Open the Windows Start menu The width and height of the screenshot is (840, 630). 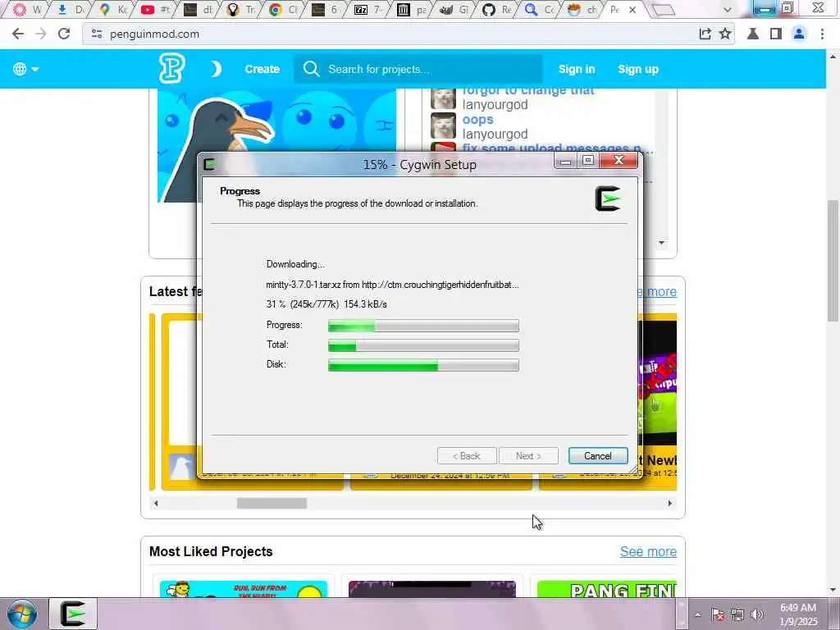[22, 614]
